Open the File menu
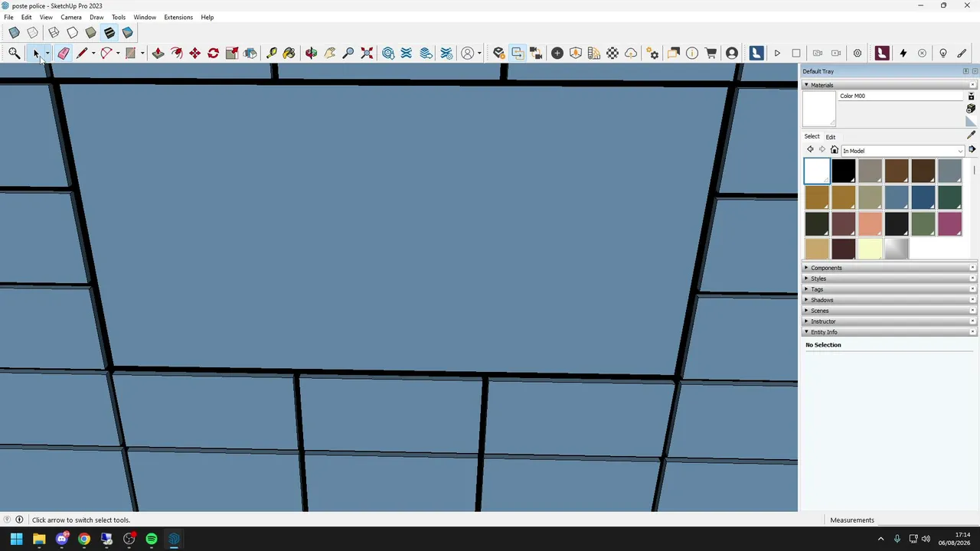 click(8, 17)
